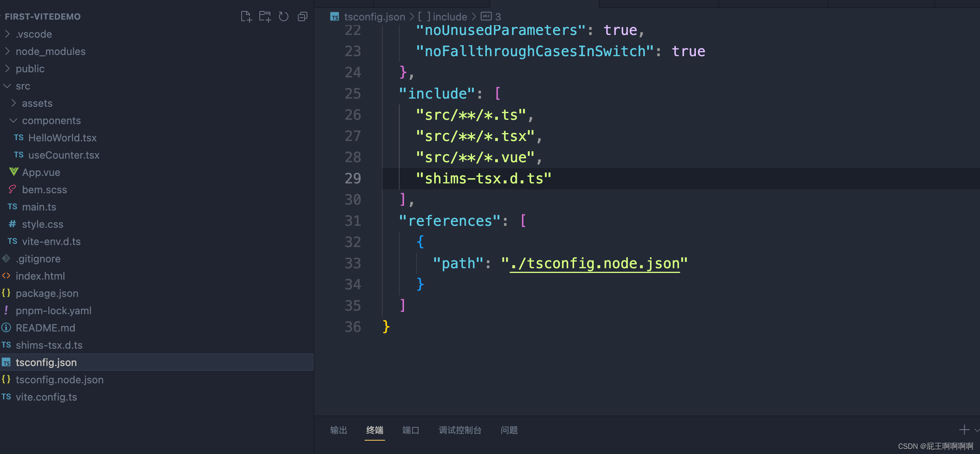
Task: Click the New File icon in Explorer
Action: [246, 16]
